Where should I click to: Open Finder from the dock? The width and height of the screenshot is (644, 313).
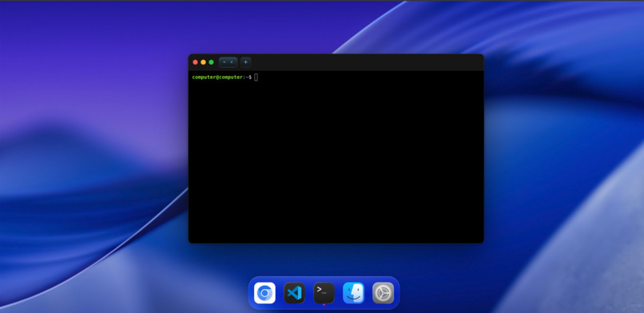[x=354, y=293]
